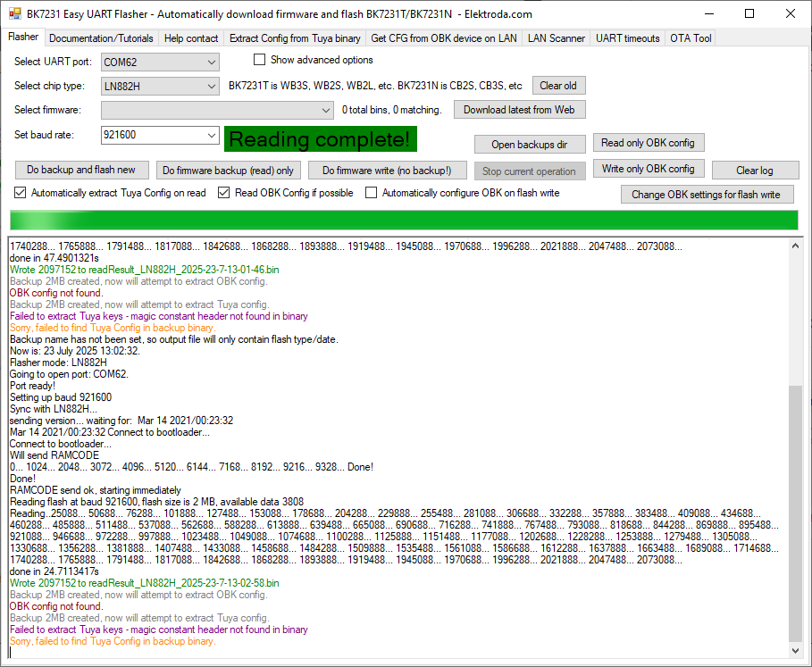
Task: Open the LAN Scanner tab
Action: (x=557, y=38)
